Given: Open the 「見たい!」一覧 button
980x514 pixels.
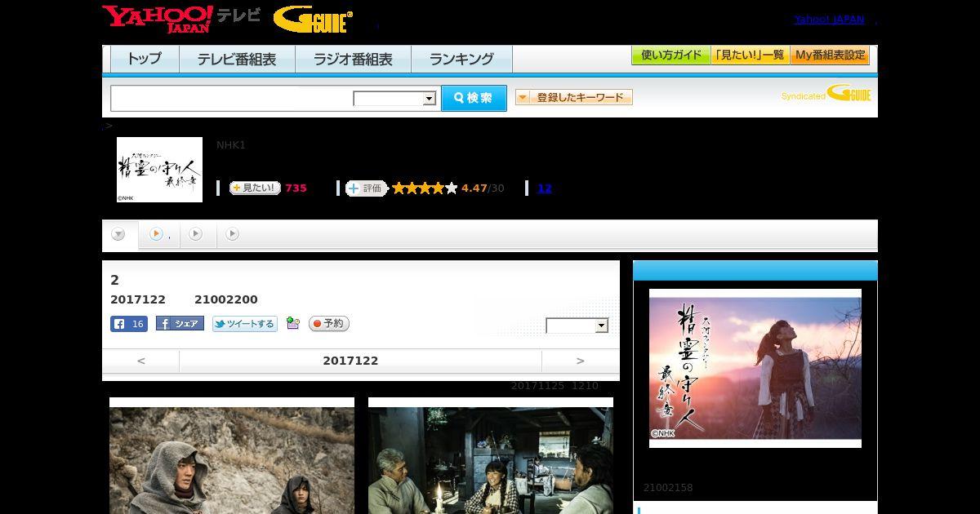Looking at the screenshot, I should [750, 55].
